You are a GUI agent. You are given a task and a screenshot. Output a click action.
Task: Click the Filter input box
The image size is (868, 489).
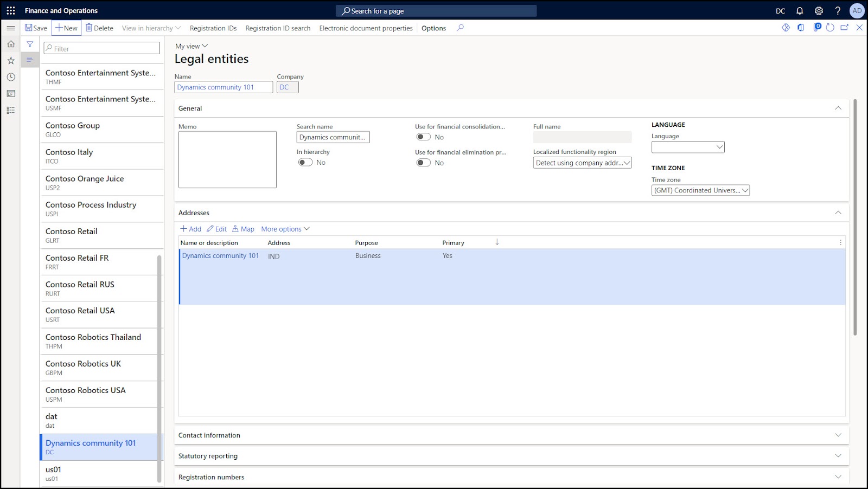click(x=102, y=48)
